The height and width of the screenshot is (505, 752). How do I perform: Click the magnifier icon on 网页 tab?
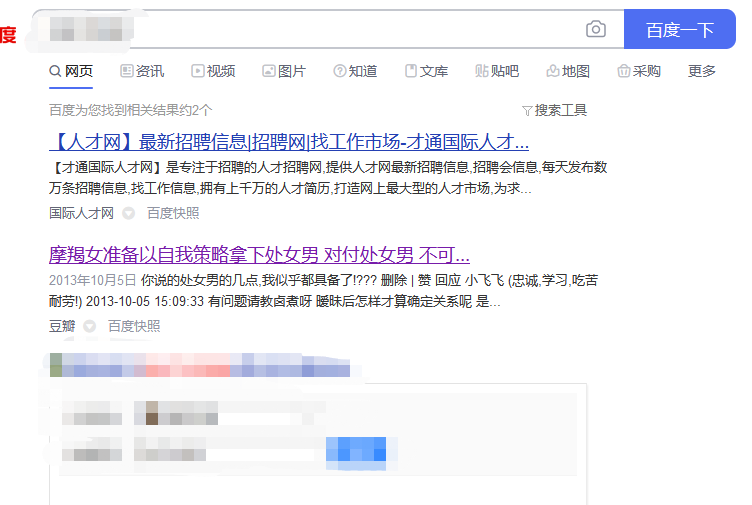[x=55, y=71]
